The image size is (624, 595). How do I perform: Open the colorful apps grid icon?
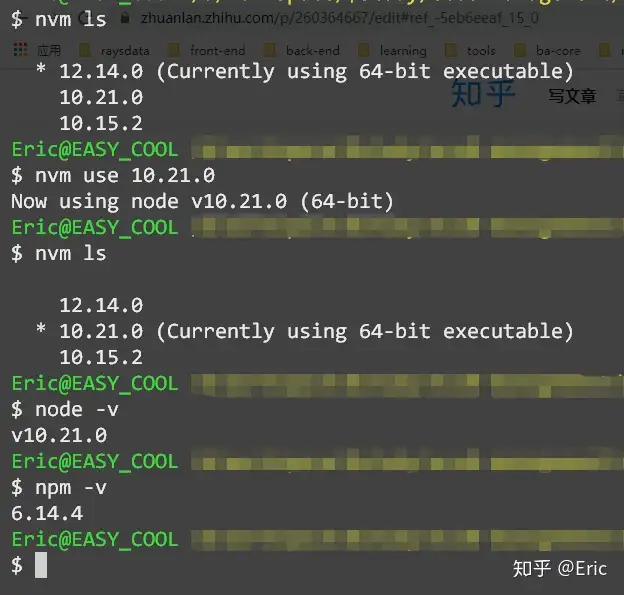point(21,50)
